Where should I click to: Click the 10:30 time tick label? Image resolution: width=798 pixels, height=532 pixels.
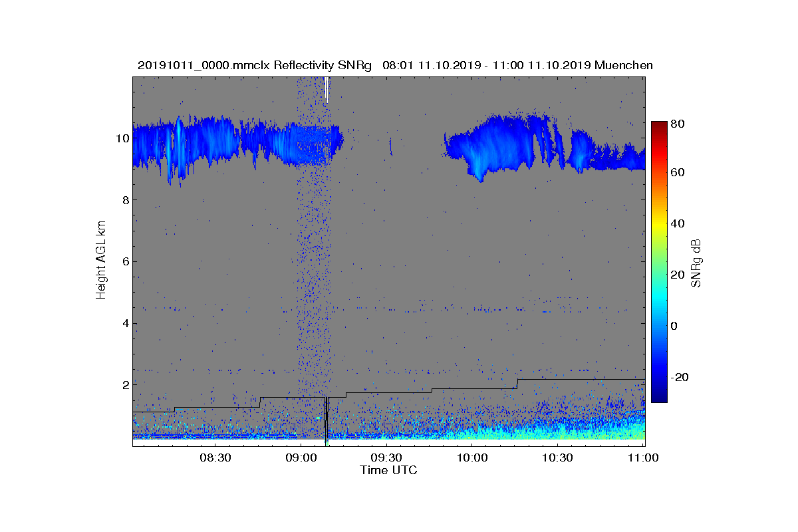pyautogui.click(x=557, y=458)
